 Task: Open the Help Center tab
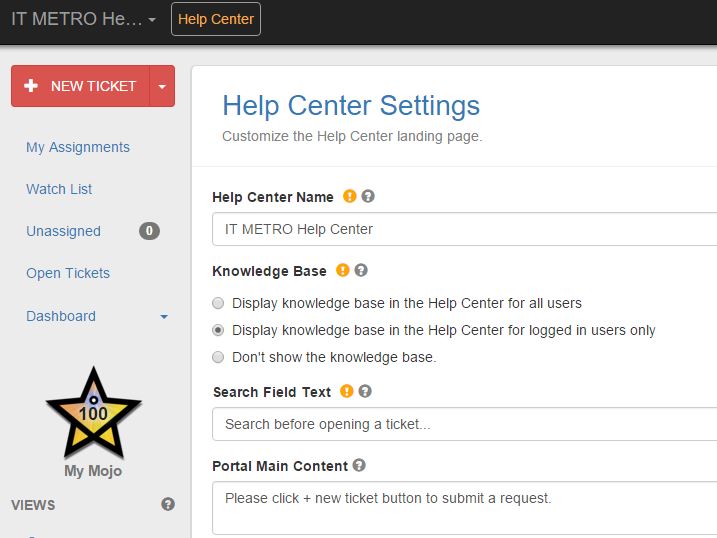pos(216,19)
